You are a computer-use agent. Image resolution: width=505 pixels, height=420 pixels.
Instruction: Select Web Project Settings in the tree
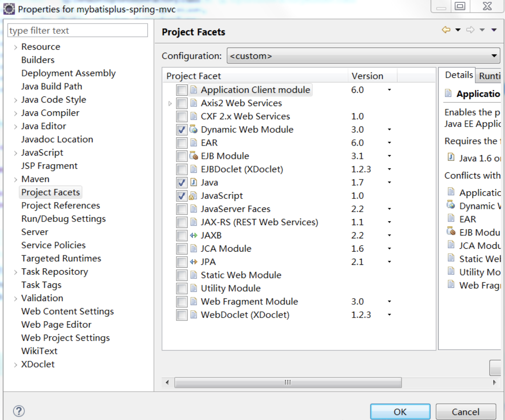66,338
